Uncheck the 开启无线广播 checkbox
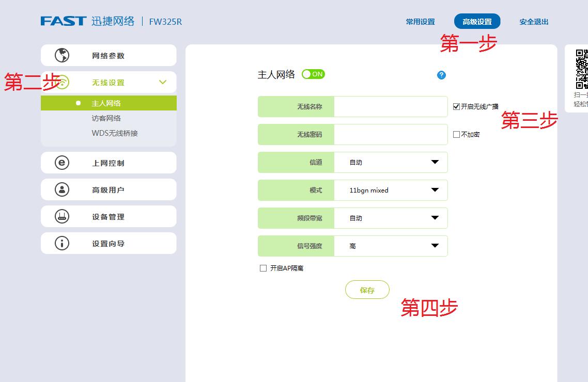 [456, 106]
